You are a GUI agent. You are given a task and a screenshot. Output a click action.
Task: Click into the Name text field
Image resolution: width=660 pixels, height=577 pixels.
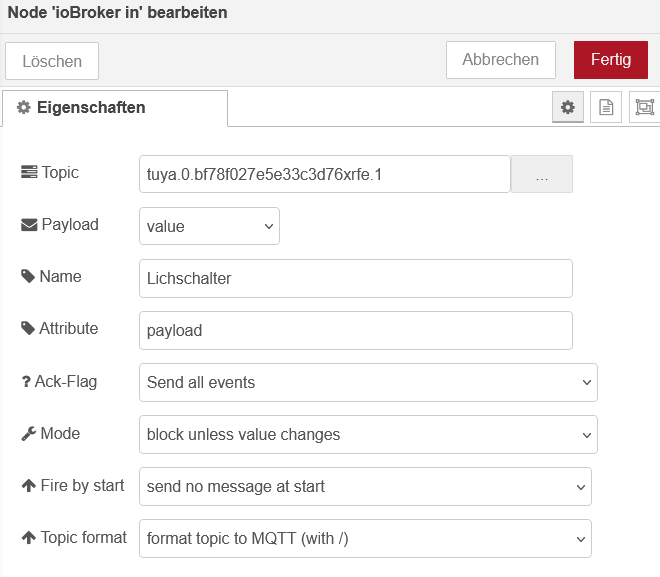pyautogui.click(x=355, y=279)
